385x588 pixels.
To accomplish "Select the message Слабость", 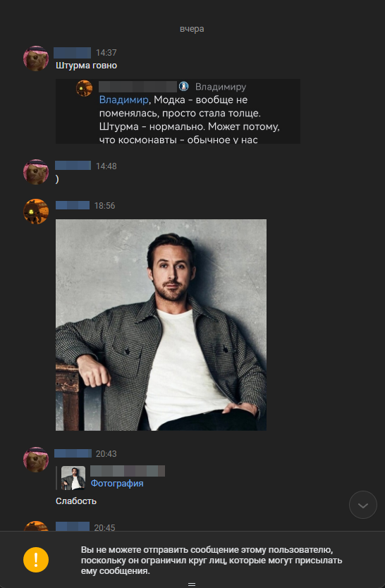I will [76, 501].
